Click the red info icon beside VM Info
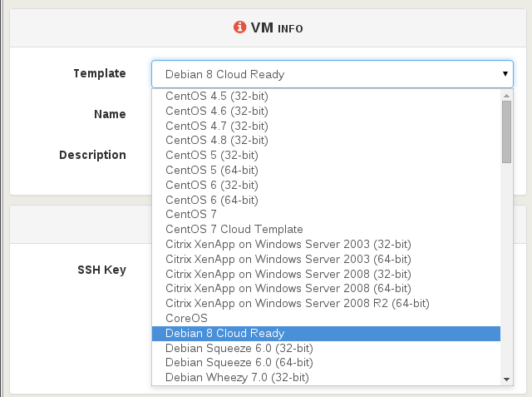This screenshot has height=397, width=532. (x=239, y=27)
